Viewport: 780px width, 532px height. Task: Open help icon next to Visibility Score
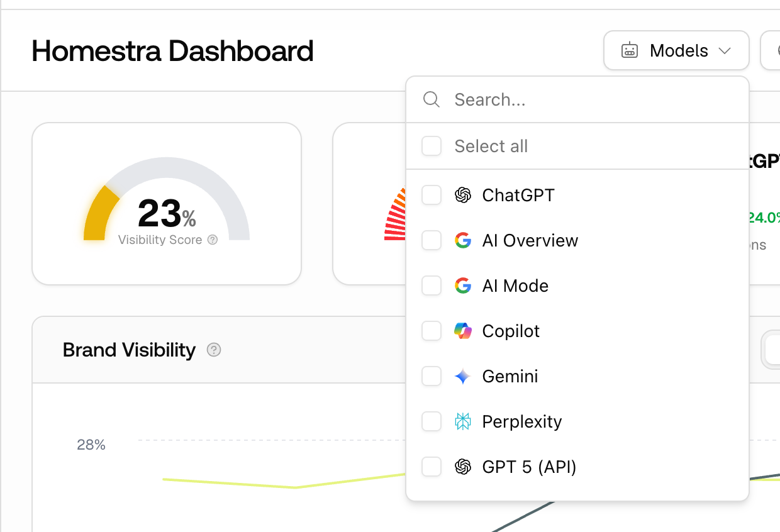tap(213, 240)
